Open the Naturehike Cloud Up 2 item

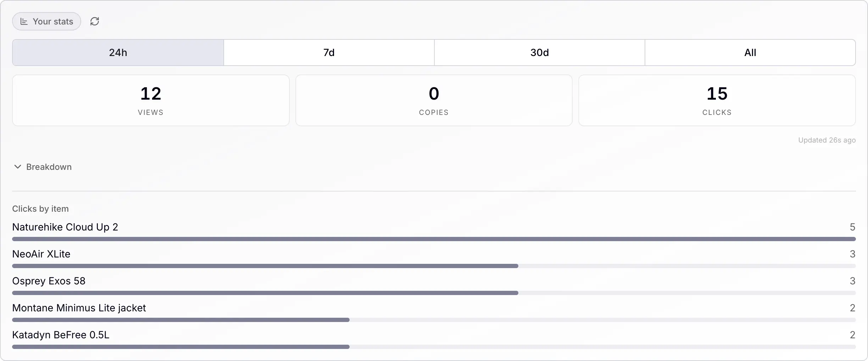65,227
